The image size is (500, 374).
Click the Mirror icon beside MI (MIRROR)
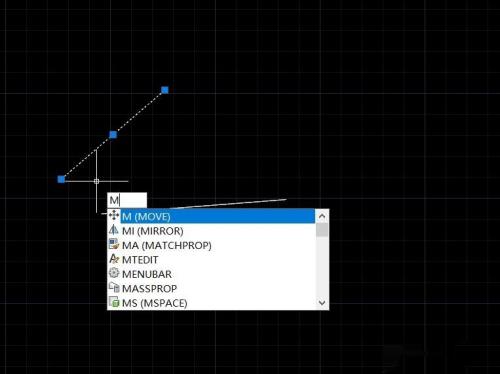pyautogui.click(x=114, y=229)
